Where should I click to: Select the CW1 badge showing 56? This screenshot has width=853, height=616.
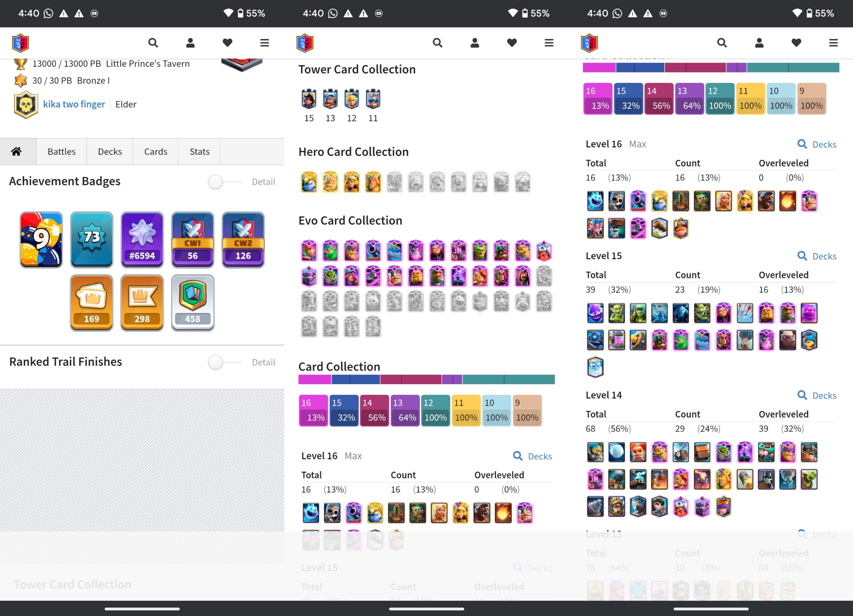pos(193,240)
